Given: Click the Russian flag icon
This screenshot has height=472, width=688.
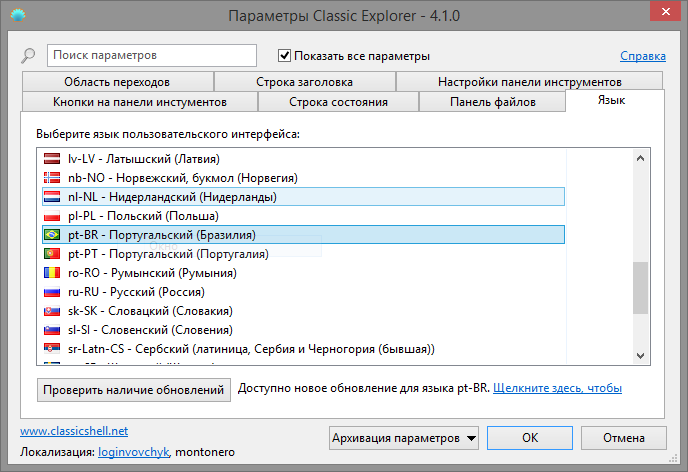Looking at the screenshot, I should coord(53,292).
